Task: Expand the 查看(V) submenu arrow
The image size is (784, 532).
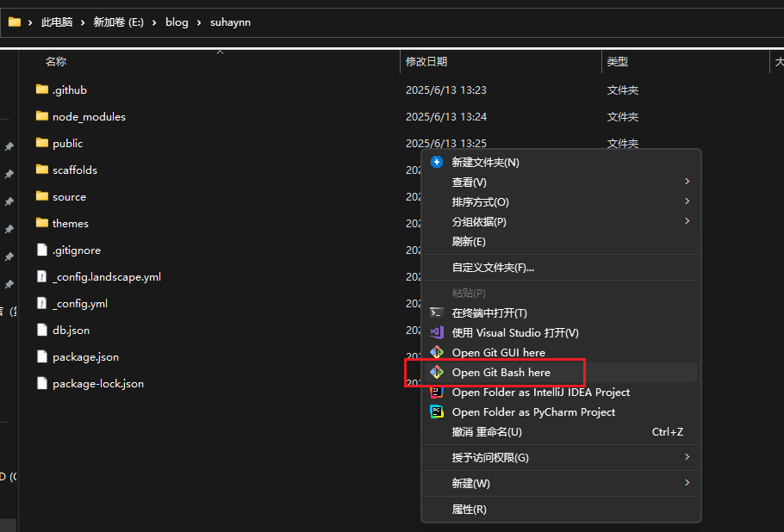Action: [x=687, y=182]
